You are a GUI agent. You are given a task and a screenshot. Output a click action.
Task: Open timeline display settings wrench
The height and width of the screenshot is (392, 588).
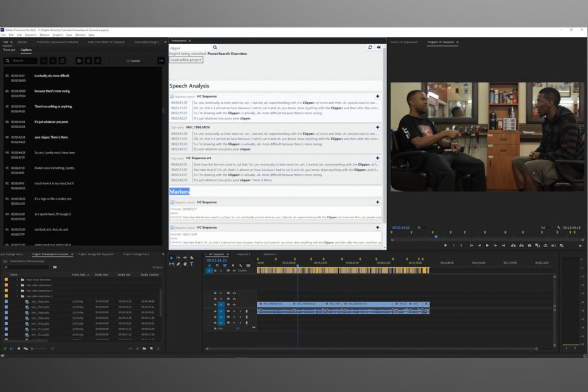[x=241, y=266]
